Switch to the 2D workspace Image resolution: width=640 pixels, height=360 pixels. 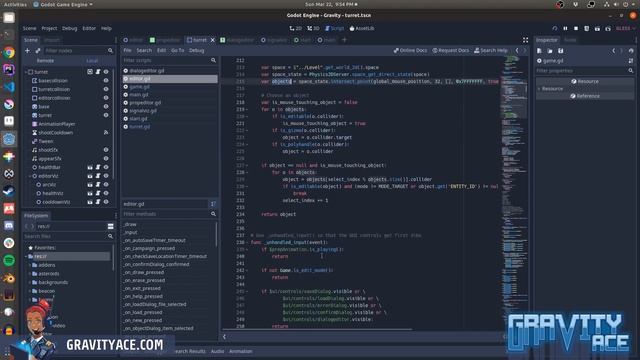(296, 28)
